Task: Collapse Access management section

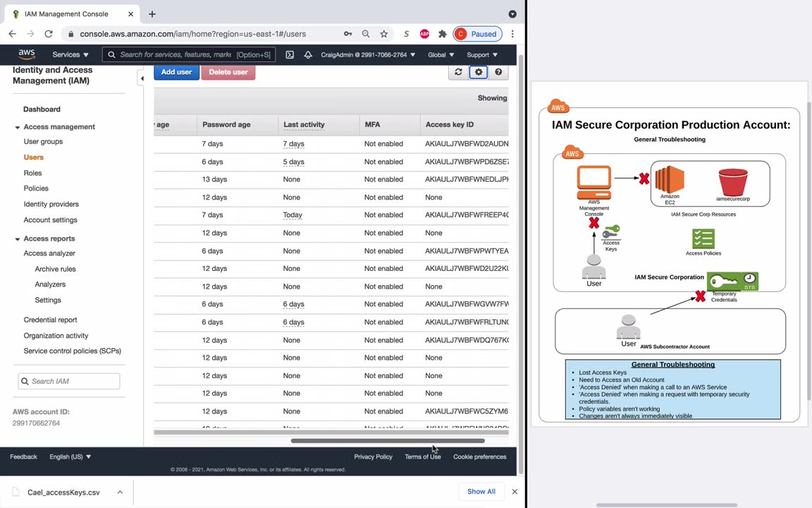Action: (x=17, y=127)
